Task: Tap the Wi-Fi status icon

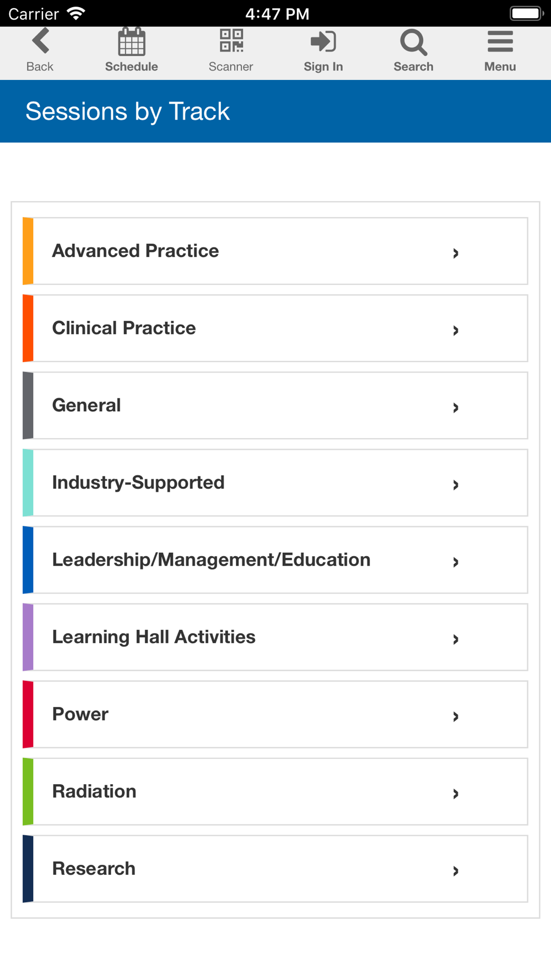Action: pyautogui.click(x=75, y=13)
